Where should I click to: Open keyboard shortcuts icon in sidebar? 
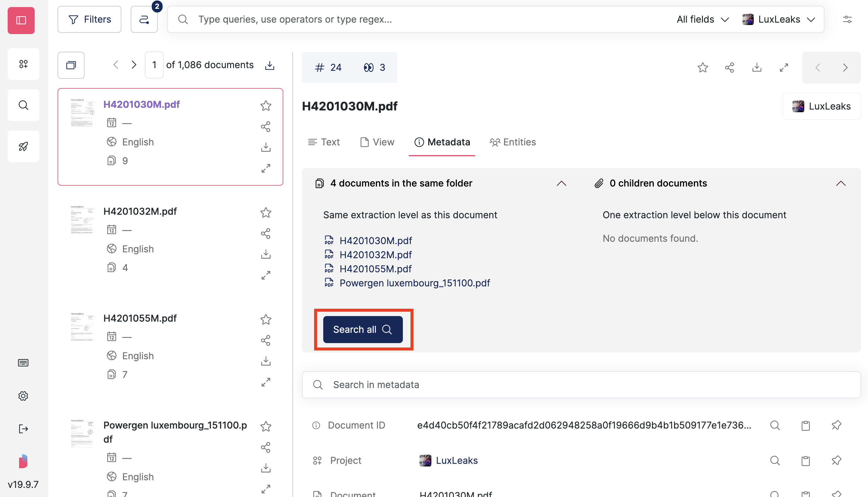(23, 362)
